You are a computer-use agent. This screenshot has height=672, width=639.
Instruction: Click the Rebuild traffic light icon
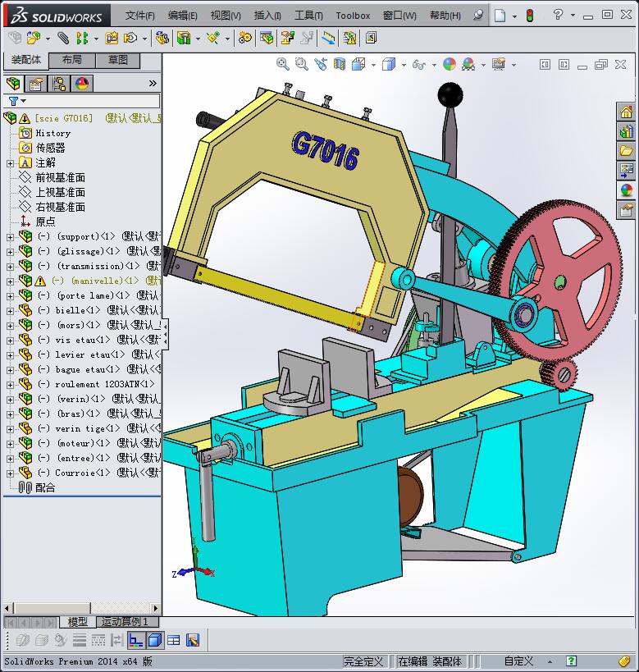pos(530,16)
